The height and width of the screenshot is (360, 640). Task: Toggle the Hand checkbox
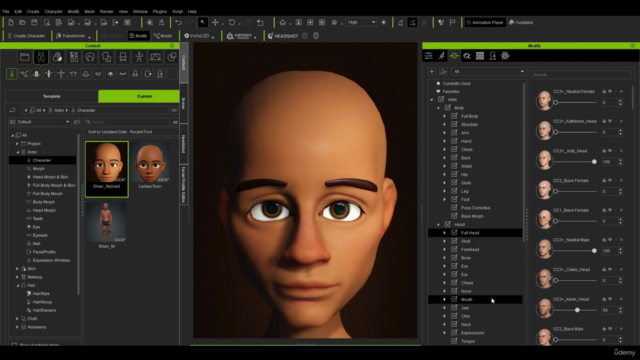(x=454, y=141)
